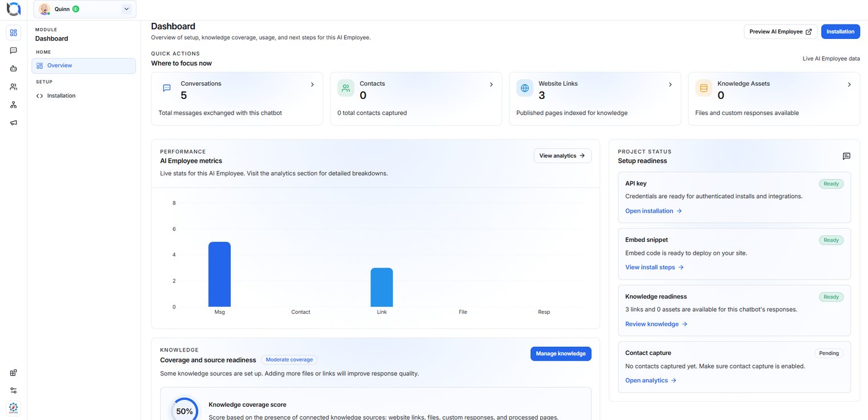Click the green badge next to Quinn

76,9
